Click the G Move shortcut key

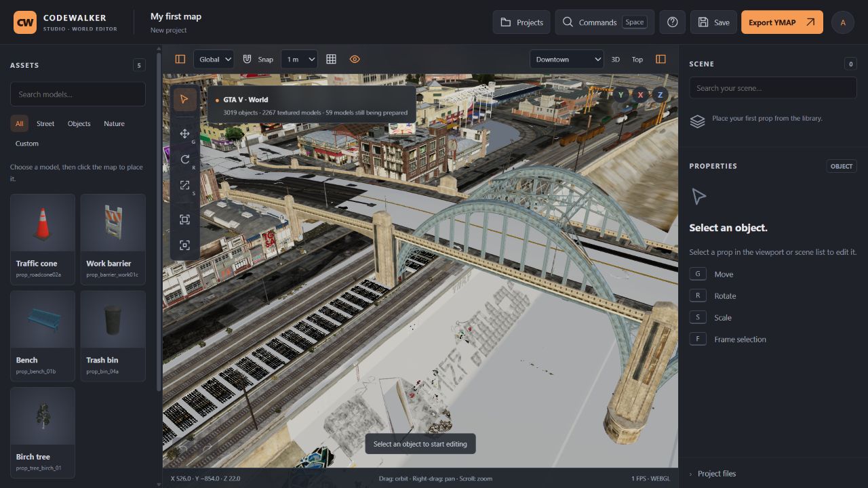coord(698,274)
